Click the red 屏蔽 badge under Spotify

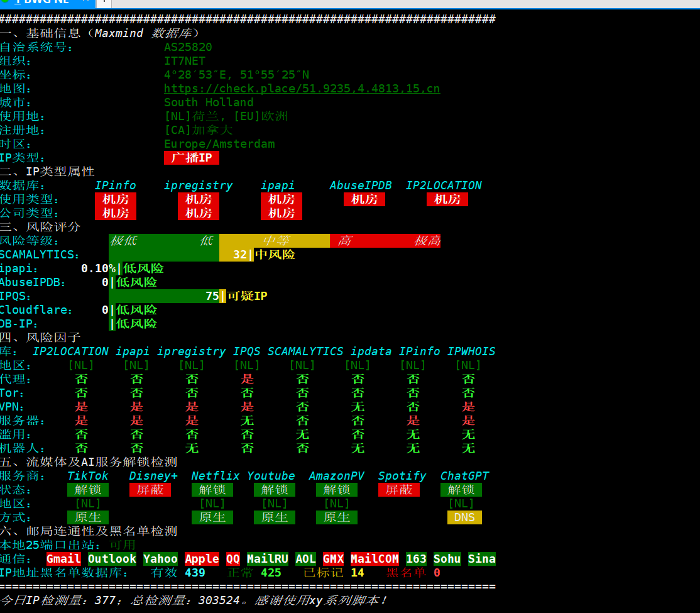tap(399, 490)
